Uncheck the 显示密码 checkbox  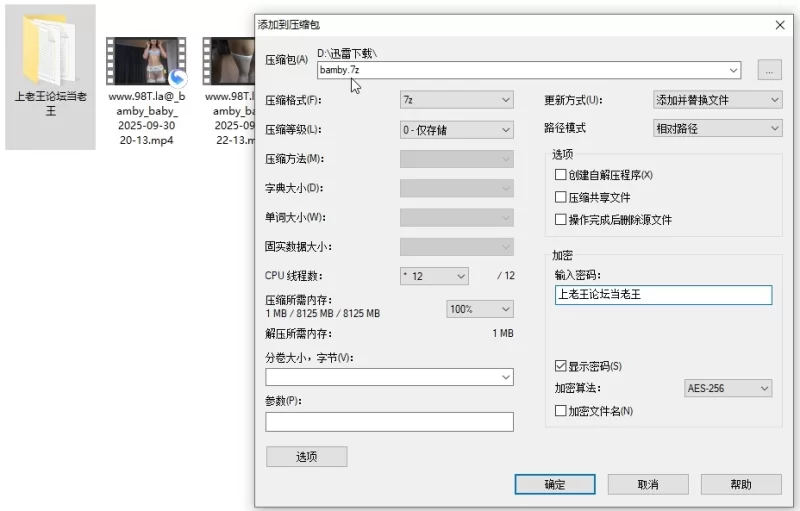(560, 366)
